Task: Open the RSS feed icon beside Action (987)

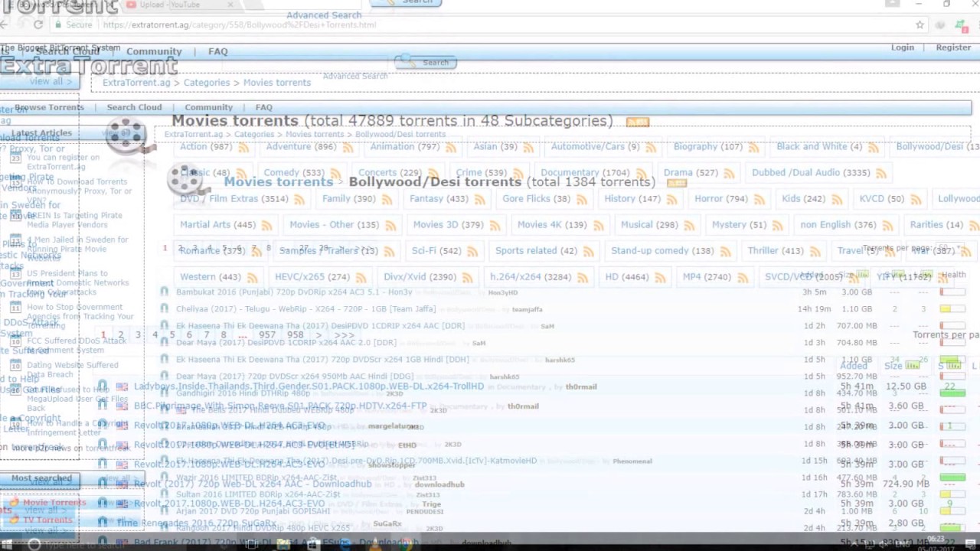Action: point(243,148)
